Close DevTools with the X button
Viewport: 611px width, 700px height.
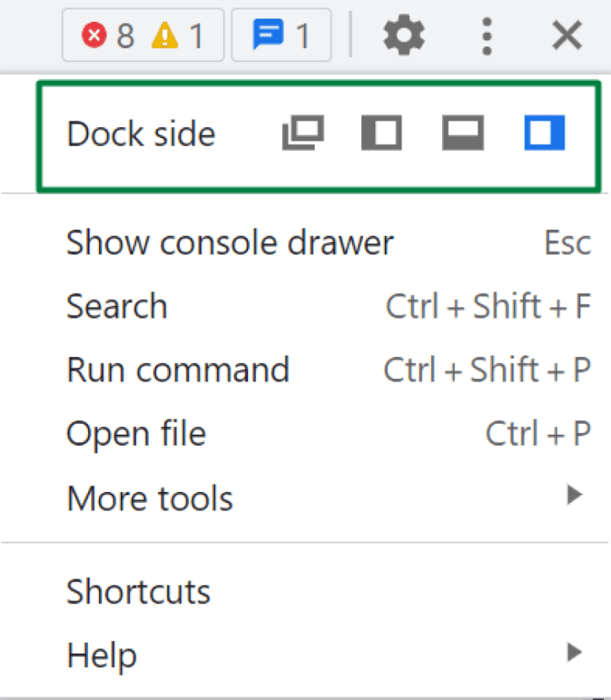pyautogui.click(x=567, y=35)
